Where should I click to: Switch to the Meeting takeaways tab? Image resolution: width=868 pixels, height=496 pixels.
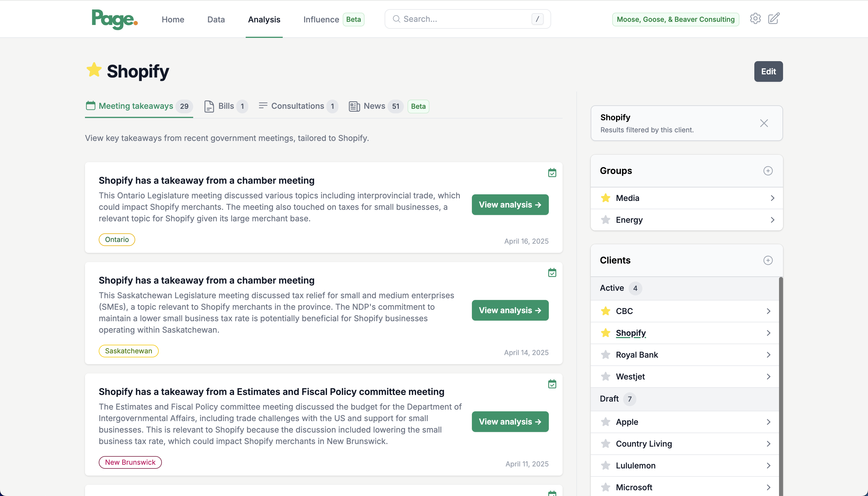coord(139,106)
